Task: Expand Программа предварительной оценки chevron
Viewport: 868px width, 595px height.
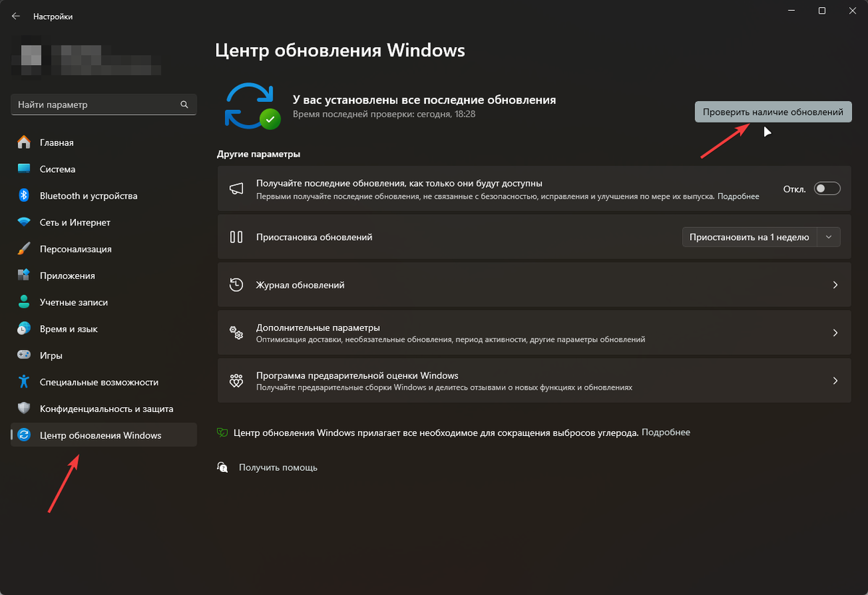Action: click(x=835, y=381)
